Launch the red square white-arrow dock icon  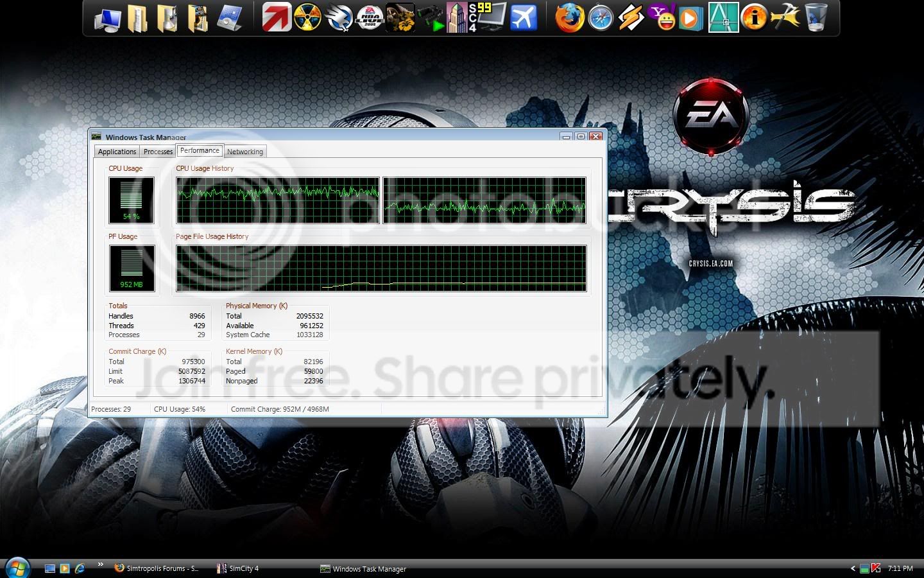coord(277,17)
